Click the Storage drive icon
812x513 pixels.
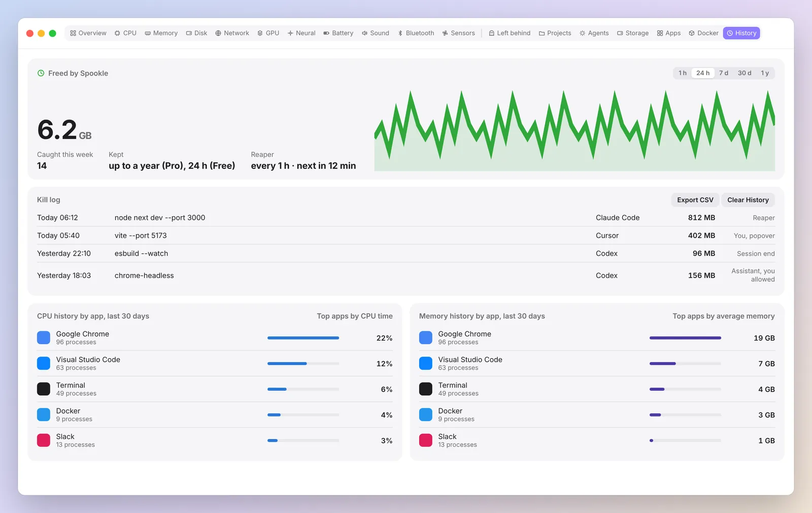coord(620,33)
